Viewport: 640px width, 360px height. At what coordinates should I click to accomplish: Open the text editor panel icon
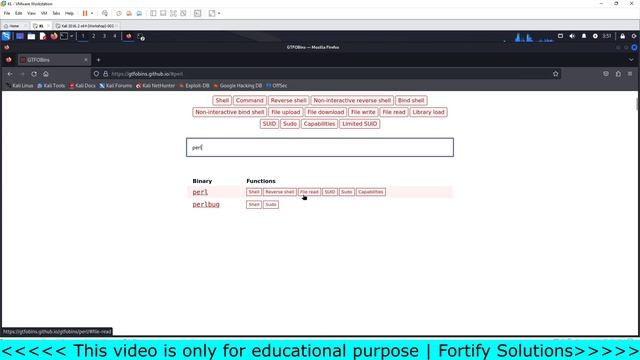coord(42,36)
